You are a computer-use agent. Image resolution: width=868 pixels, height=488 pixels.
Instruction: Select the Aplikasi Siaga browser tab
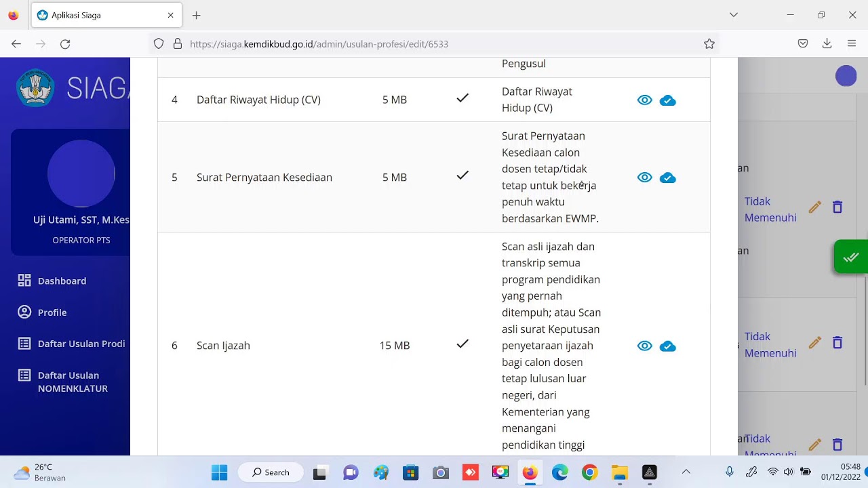click(105, 15)
